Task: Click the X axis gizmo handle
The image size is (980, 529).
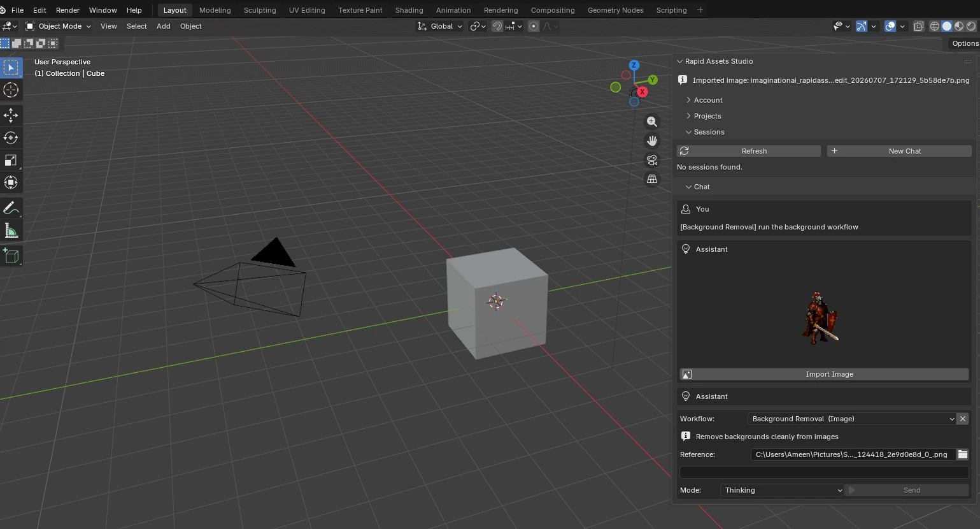Action: coord(642,92)
